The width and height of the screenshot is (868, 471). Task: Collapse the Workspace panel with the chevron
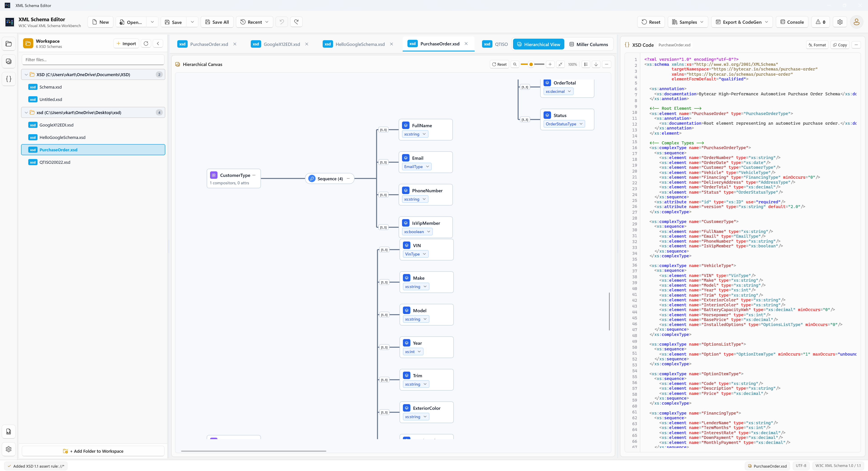click(x=158, y=43)
